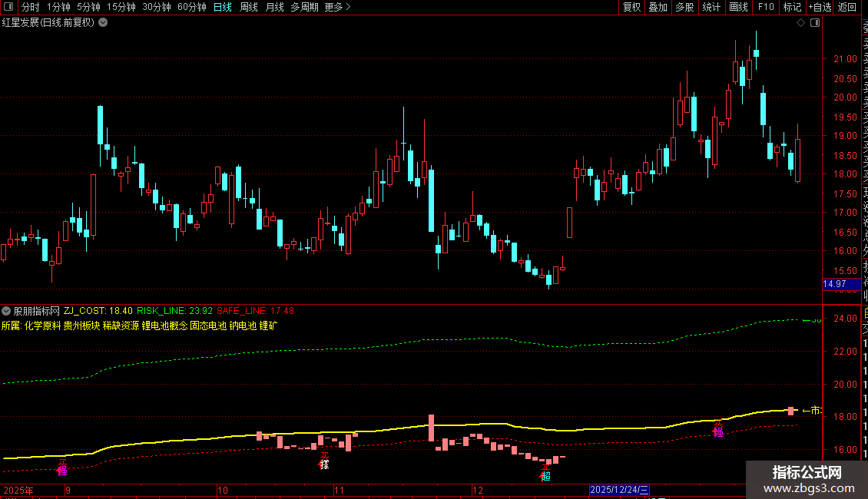Click the 11 month marker on date axis
Viewport: 868px width, 499px height.
[x=339, y=490]
